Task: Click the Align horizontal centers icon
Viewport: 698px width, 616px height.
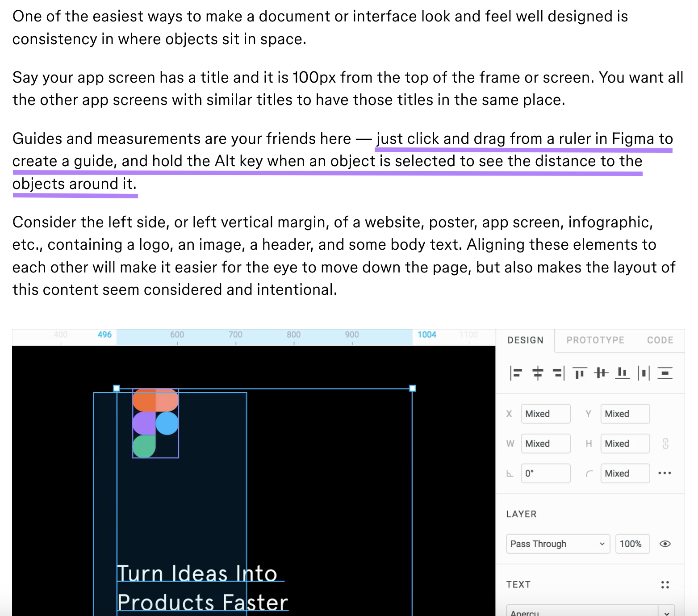Action: pos(537,373)
